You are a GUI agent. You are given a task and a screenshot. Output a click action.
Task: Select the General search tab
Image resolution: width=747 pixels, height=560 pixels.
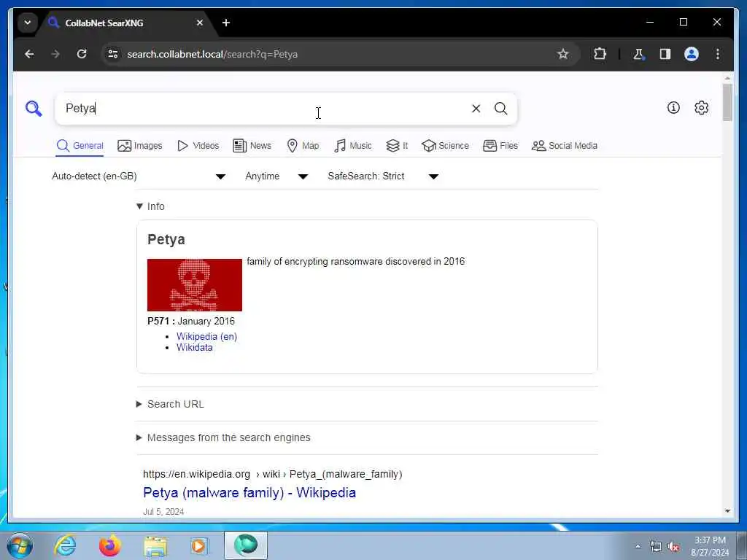pyautogui.click(x=80, y=146)
